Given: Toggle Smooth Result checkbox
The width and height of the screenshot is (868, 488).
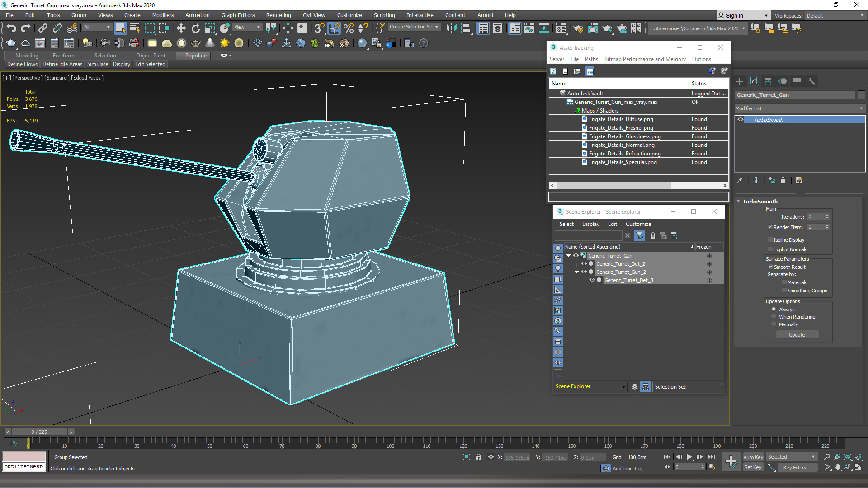Looking at the screenshot, I should click(770, 267).
